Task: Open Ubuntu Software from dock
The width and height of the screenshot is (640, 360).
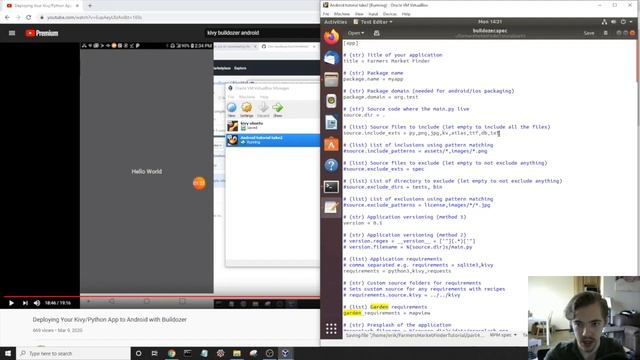Action: (x=331, y=144)
